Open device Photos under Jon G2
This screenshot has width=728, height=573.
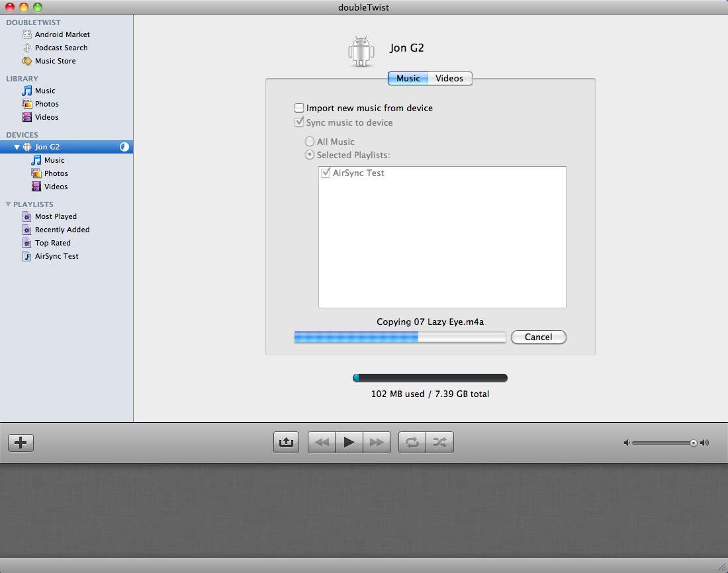click(56, 173)
